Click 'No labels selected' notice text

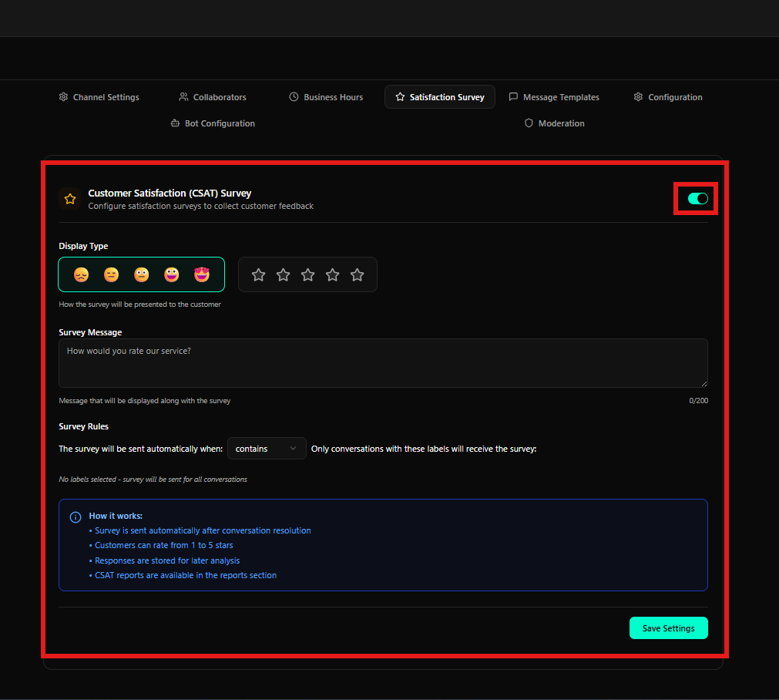click(153, 480)
